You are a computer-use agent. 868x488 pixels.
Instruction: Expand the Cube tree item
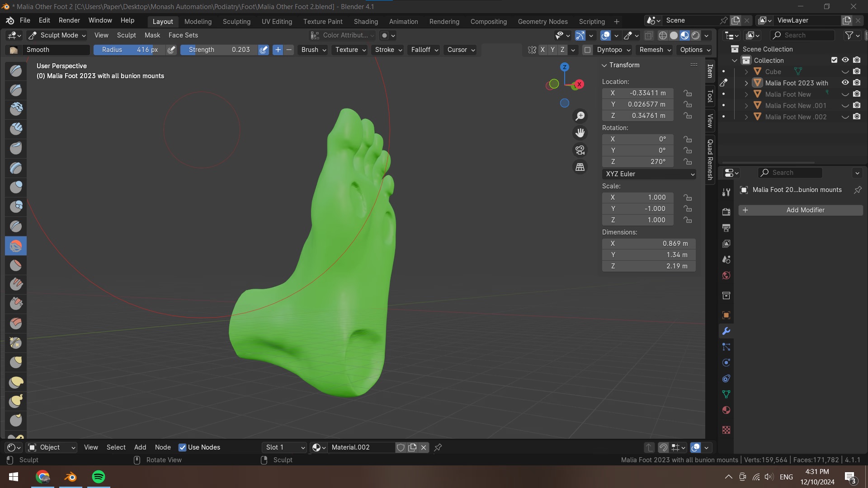[746, 72]
